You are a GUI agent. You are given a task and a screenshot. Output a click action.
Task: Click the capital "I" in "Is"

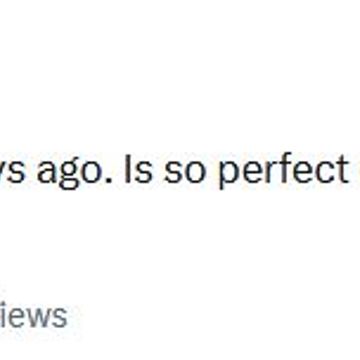126,170
